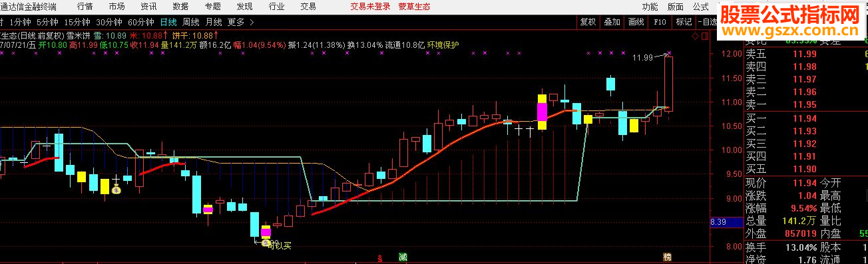Click the 减 marker at chart bottom

click(402, 257)
